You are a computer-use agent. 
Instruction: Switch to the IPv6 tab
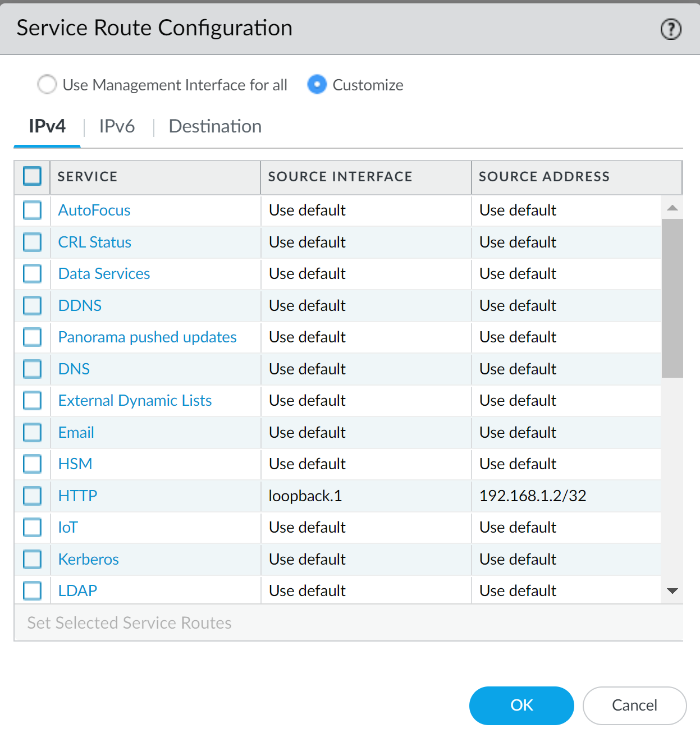(x=117, y=126)
